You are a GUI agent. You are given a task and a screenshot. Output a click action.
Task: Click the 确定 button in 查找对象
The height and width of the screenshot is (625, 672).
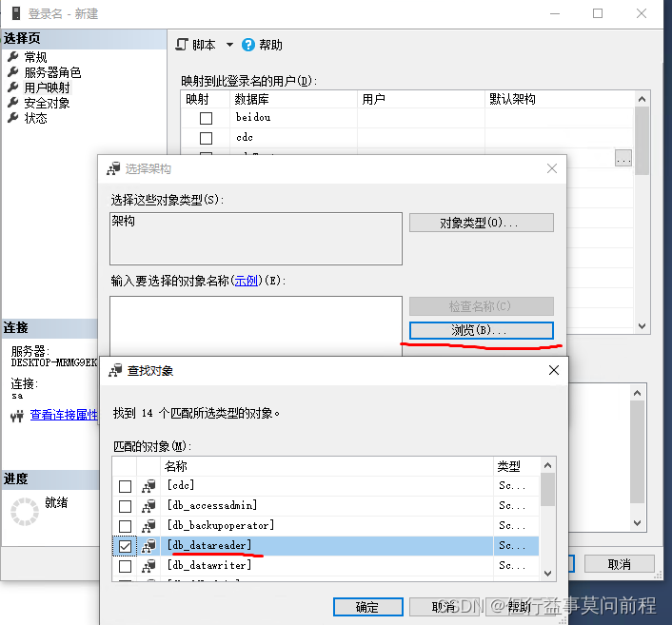coord(368,607)
